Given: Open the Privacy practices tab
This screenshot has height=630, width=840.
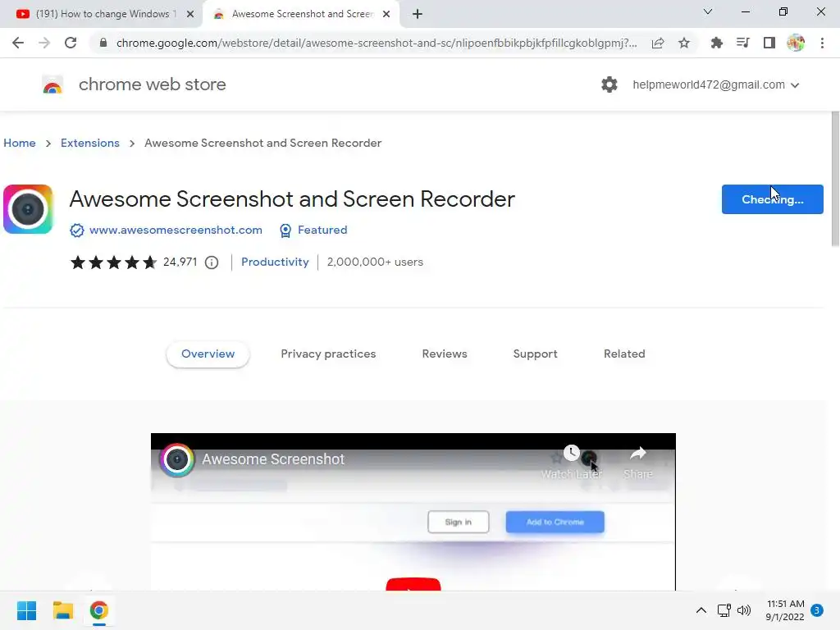Looking at the screenshot, I should [x=328, y=354].
